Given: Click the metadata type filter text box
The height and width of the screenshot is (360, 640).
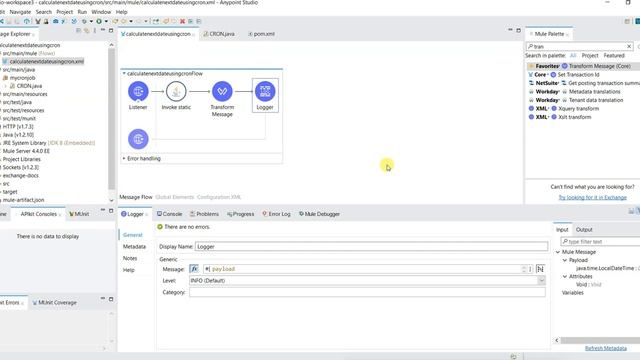Looking at the screenshot, I should tap(600, 242).
